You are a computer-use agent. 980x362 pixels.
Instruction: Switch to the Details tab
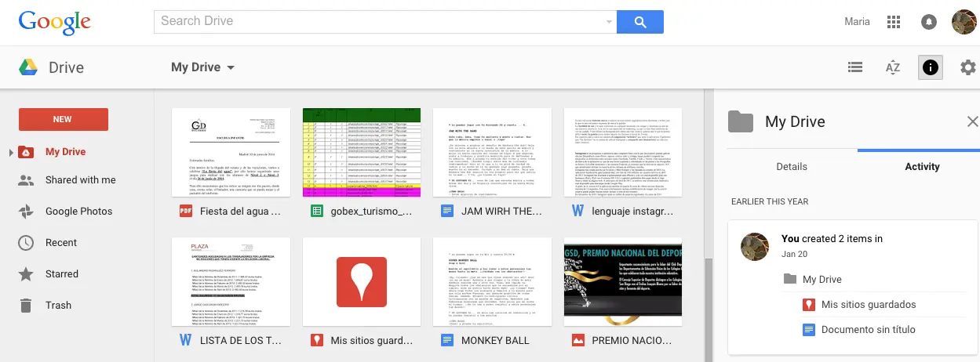(792, 166)
